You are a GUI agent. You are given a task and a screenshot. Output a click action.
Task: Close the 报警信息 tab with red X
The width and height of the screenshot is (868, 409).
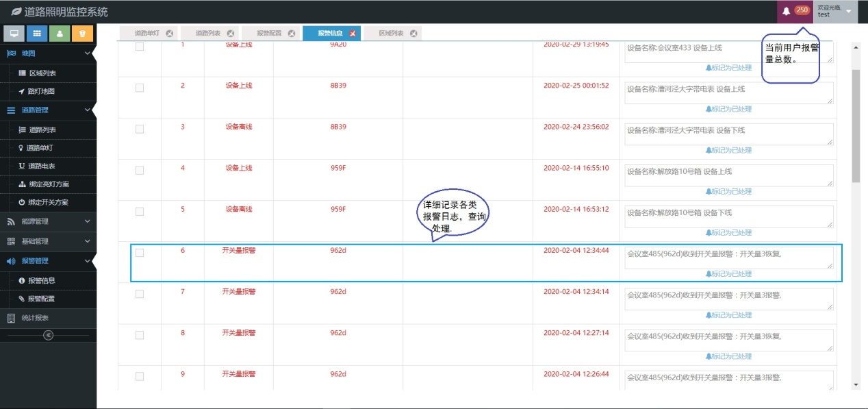pyautogui.click(x=353, y=33)
